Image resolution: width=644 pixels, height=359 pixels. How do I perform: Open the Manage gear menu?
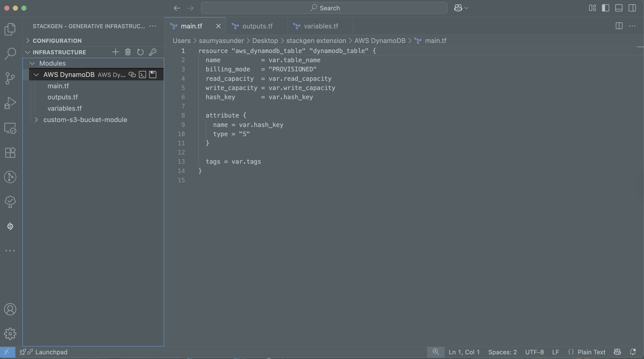click(10, 334)
